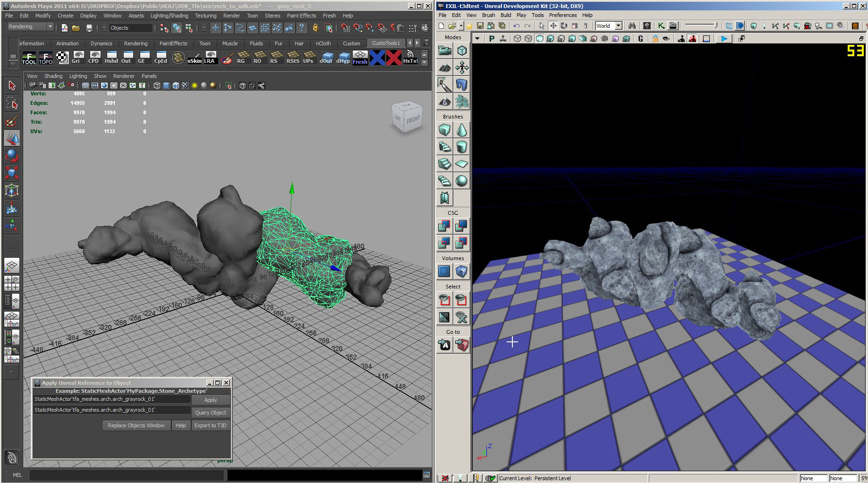Open the Renderer panel menu
Viewport: 868px width, 483px height.
tap(124, 76)
